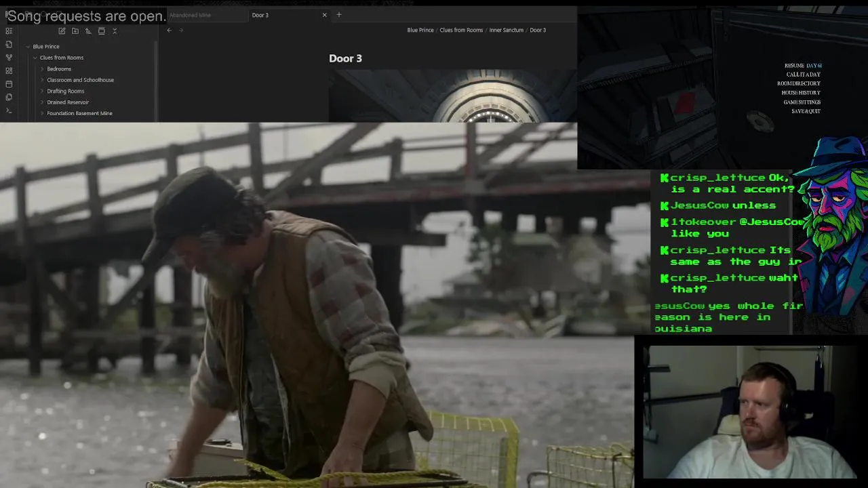Click Door 3 at the breadcrumb end
This screenshot has width=868, height=488.
[538, 30]
